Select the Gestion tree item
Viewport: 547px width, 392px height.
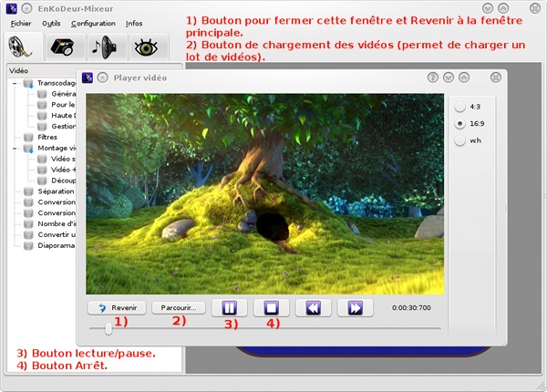[64, 126]
